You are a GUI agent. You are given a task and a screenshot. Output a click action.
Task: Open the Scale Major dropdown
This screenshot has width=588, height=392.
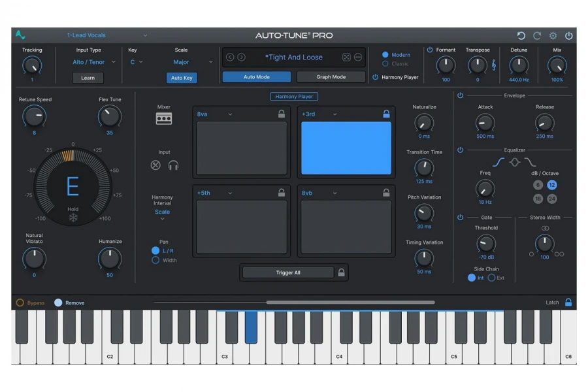(x=193, y=62)
